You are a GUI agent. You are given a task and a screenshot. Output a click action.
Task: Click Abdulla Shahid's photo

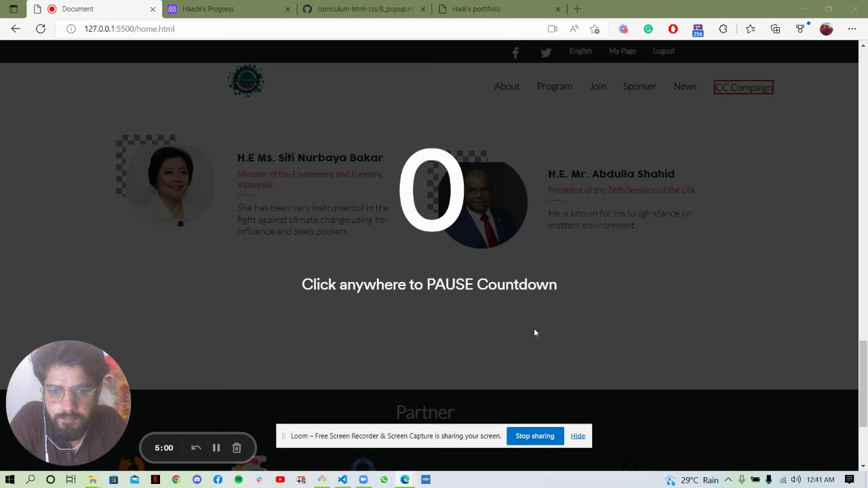[x=483, y=205]
